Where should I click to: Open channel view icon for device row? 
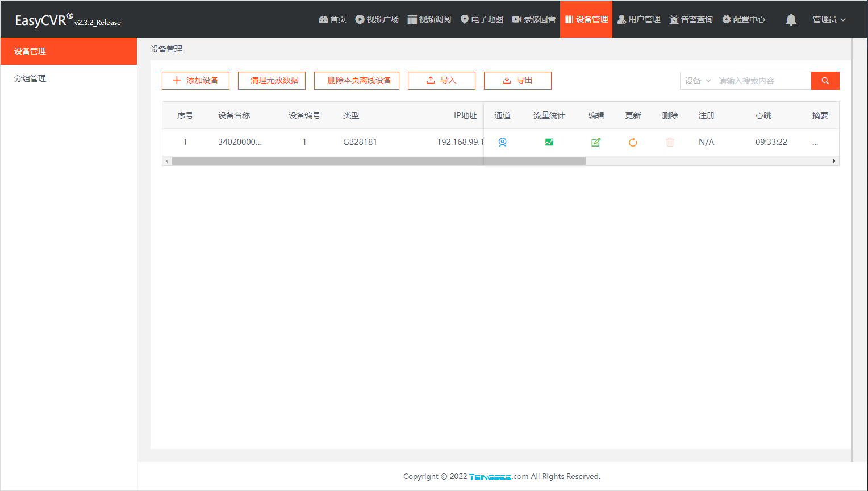coord(502,142)
